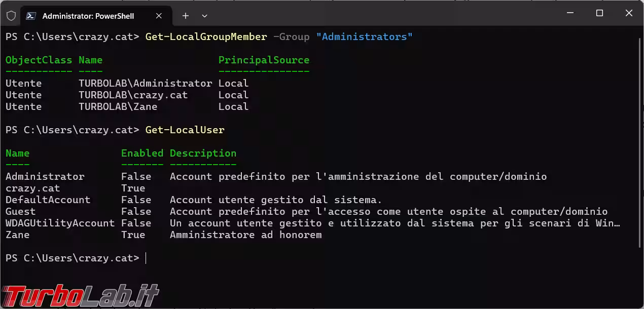Click the Enabled column header
This screenshot has height=309, width=644.
click(x=142, y=153)
